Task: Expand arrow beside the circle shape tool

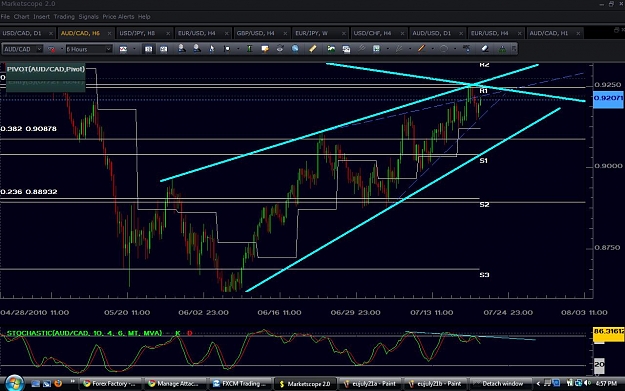Action: coord(455,49)
